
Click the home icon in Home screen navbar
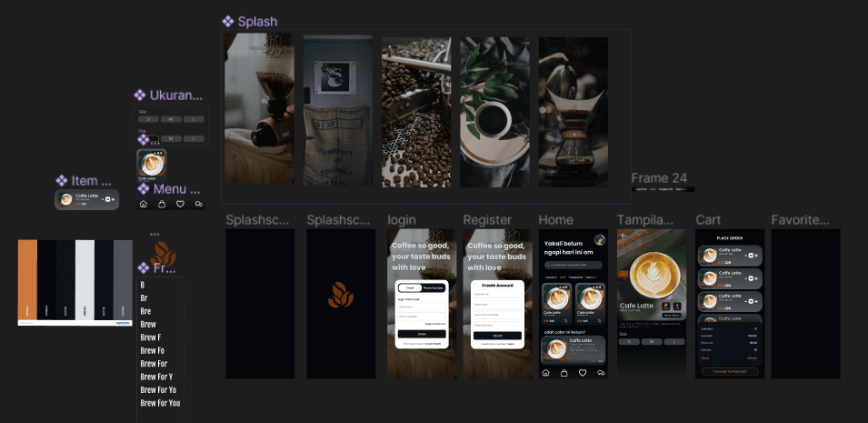[x=546, y=373]
